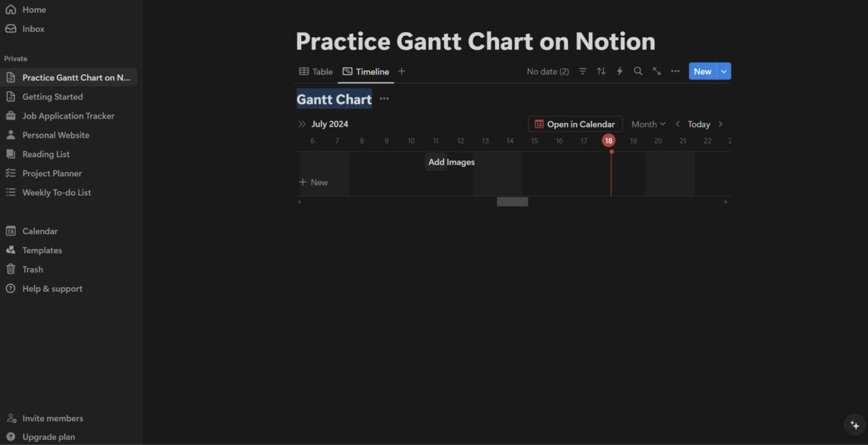Open the Month zoom level dropdown
This screenshot has width=868, height=445.
[x=648, y=124]
